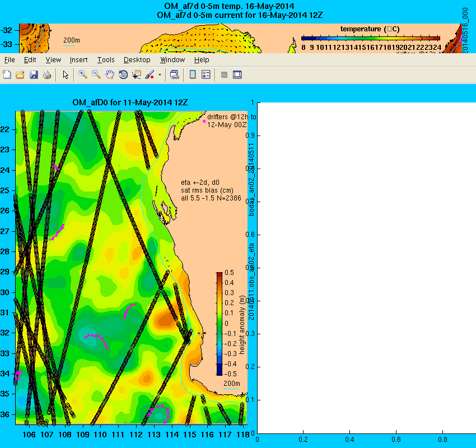Screen dimensions: 476x448
Task: Select the Pan hand tool
Action: coord(110,74)
